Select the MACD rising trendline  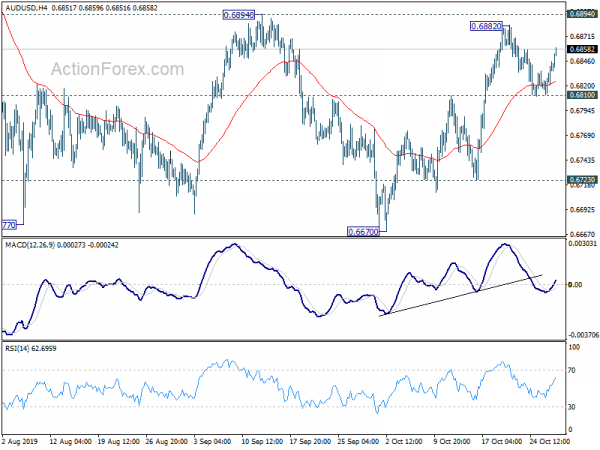pos(460,295)
